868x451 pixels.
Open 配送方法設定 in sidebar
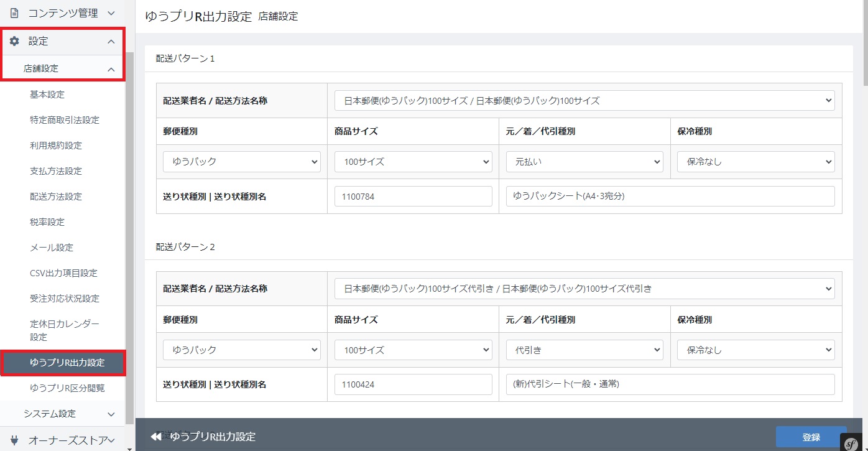(x=56, y=197)
